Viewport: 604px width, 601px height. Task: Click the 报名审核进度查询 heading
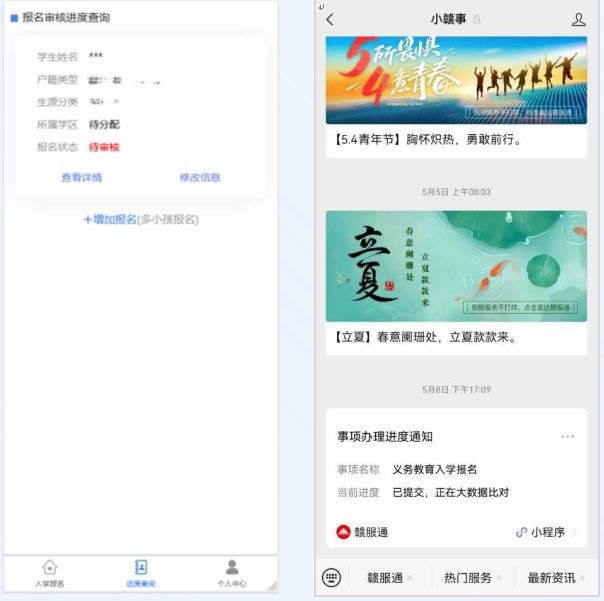[66, 18]
